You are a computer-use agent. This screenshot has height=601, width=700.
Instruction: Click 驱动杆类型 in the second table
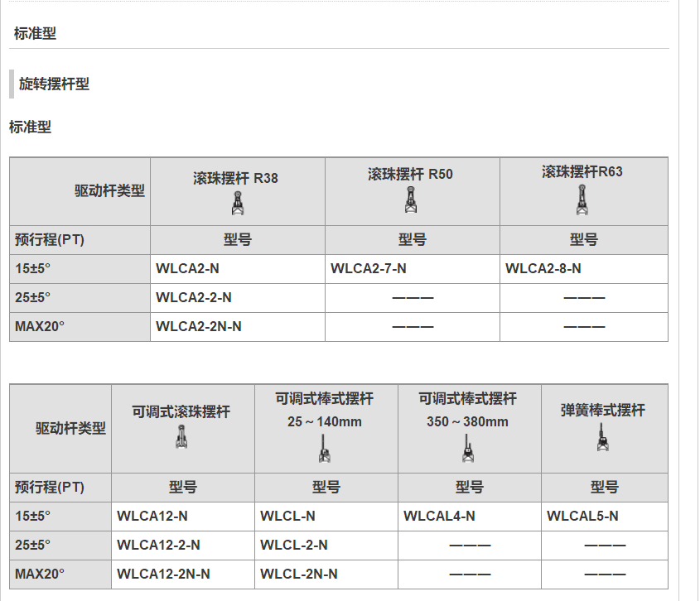point(70,428)
